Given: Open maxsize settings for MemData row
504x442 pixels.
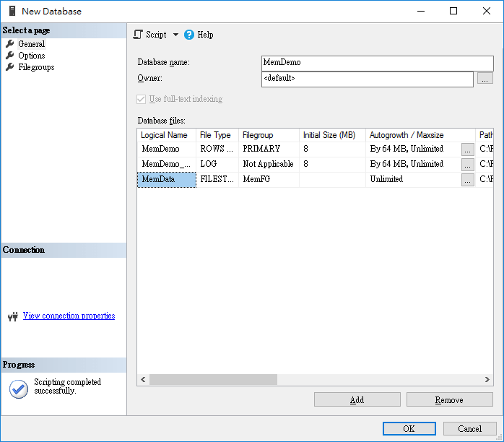Looking at the screenshot, I should [468, 179].
